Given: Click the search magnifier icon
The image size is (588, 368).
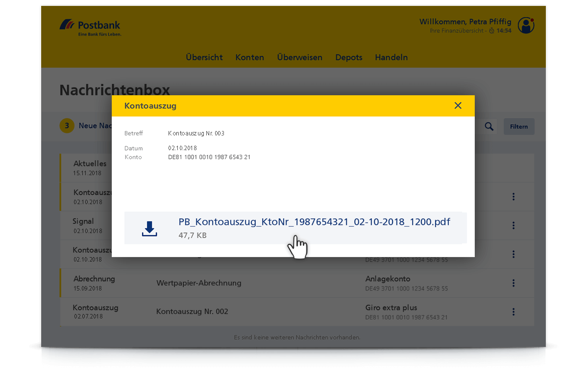Looking at the screenshot, I should point(488,126).
